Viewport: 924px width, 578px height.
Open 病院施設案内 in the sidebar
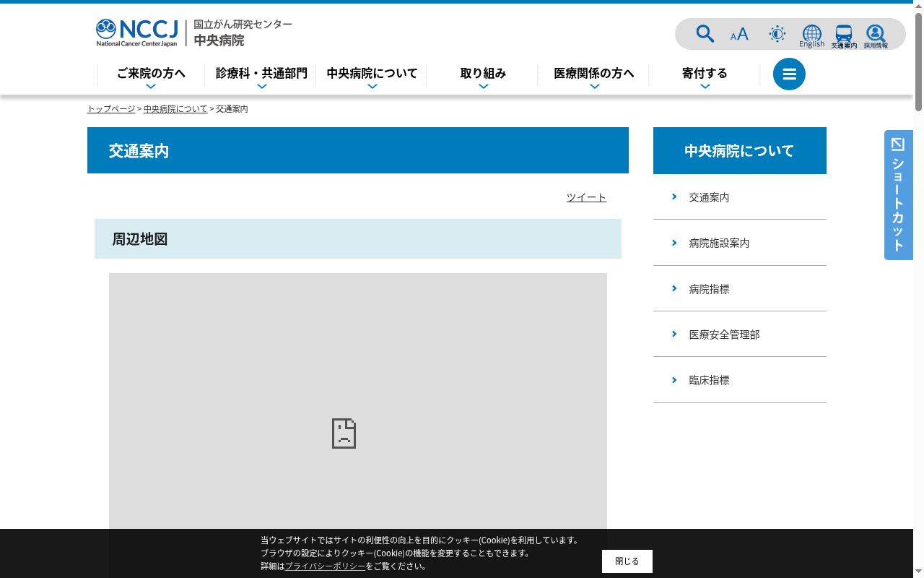[x=740, y=243]
